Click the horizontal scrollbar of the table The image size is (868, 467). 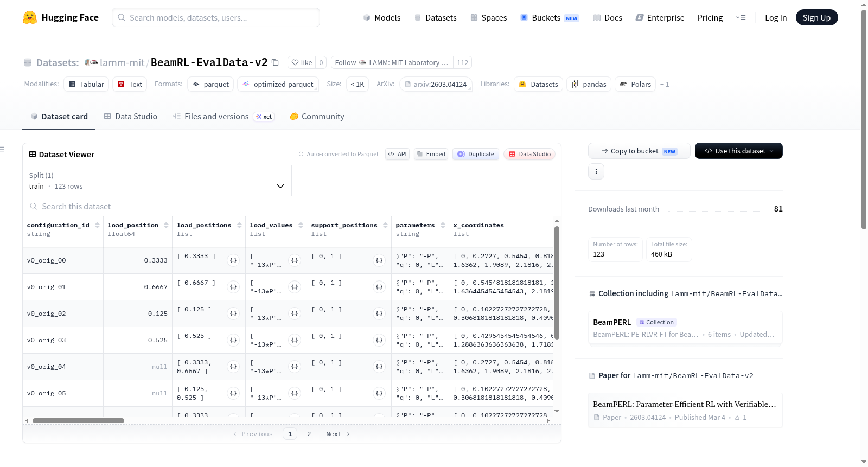tap(78, 420)
